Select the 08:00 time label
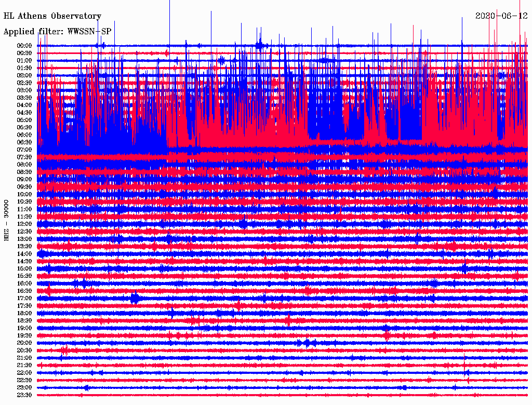Image resolution: width=532 pixels, height=405 pixels. tap(24, 165)
